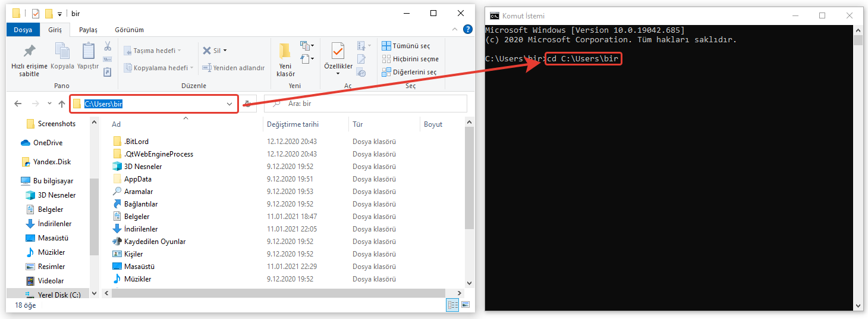Click the up arrow navigation button
This screenshot has height=319, width=868.
tap(62, 104)
